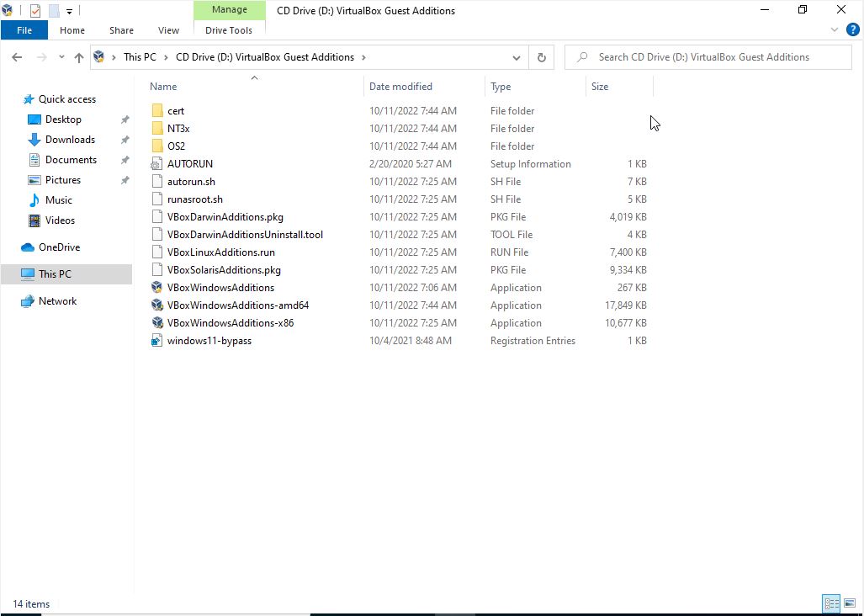Open Music in the navigation pane

point(58,200)
